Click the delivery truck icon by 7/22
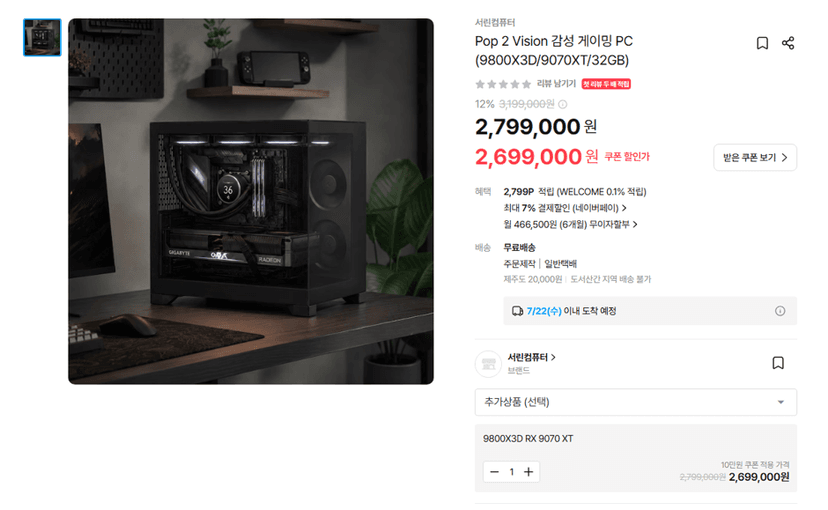The image size is (828, 510). click(518, 311)
